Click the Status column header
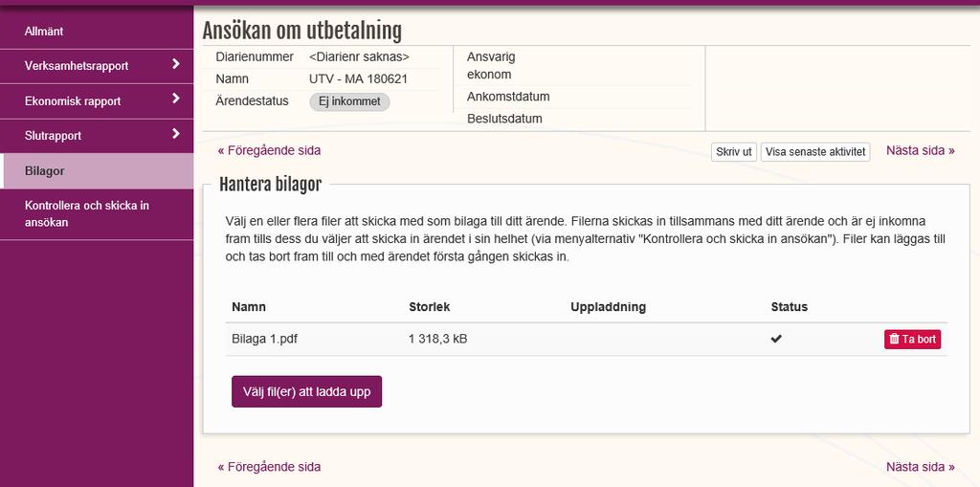Screen dimensions: 980x487 [x=790, y=307]
